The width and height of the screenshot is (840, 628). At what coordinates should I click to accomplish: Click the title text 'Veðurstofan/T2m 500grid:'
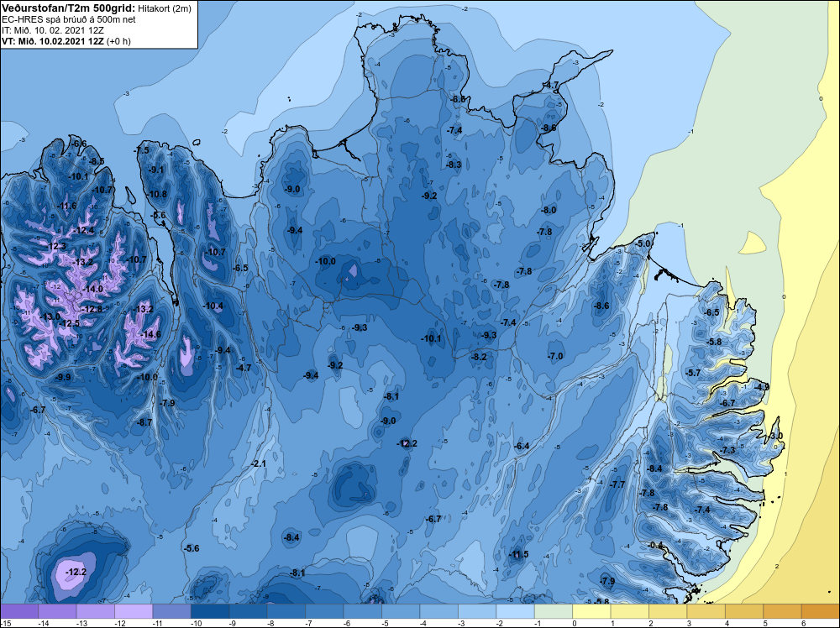click(x=68, y=8)
